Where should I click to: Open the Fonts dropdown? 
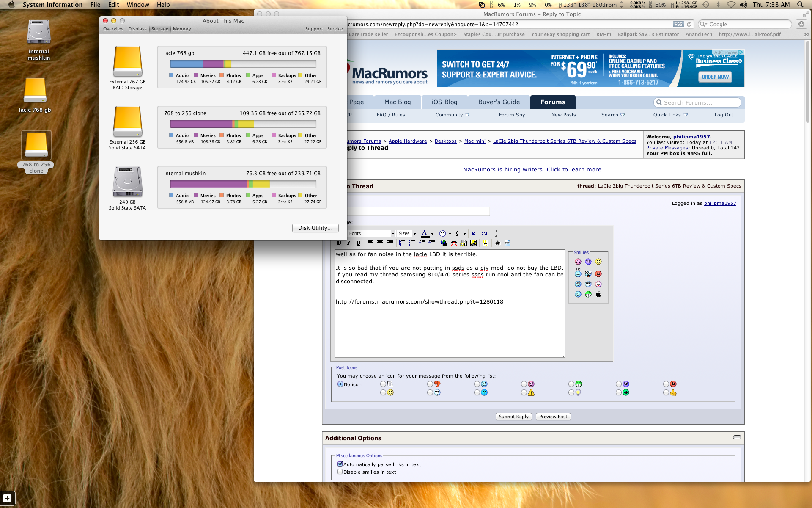coord(371,233)
